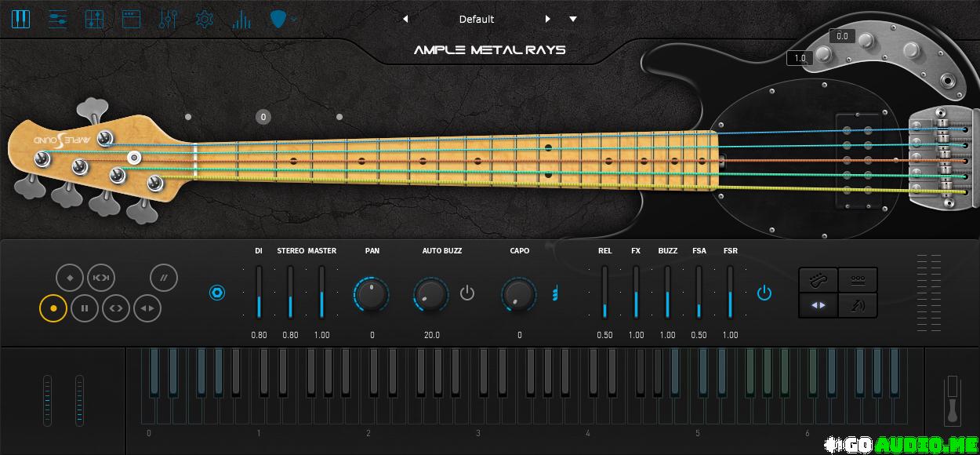Click the MASTER value 1.00

pyautogui.click(x=321, y=335)
